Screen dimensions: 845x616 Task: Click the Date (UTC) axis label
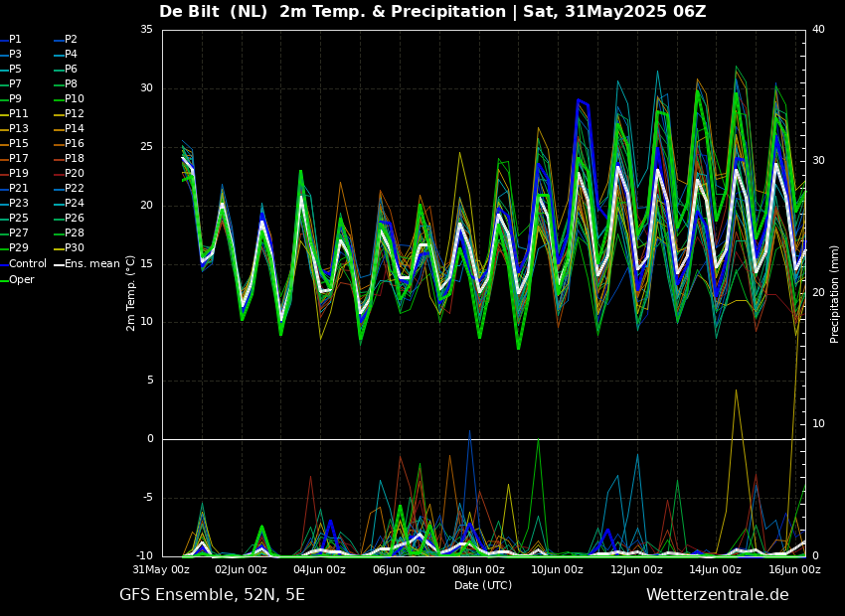[x=483, y=585]
